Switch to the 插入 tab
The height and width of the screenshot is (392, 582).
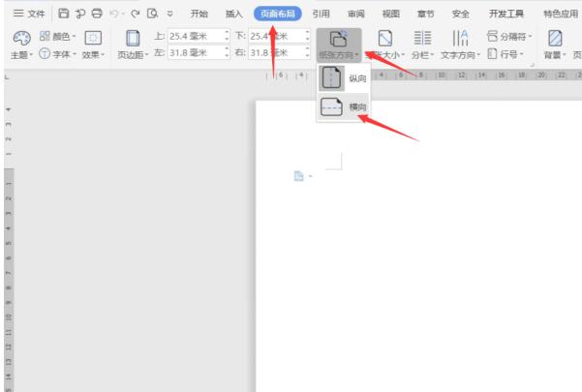click(x=233, y=14)
